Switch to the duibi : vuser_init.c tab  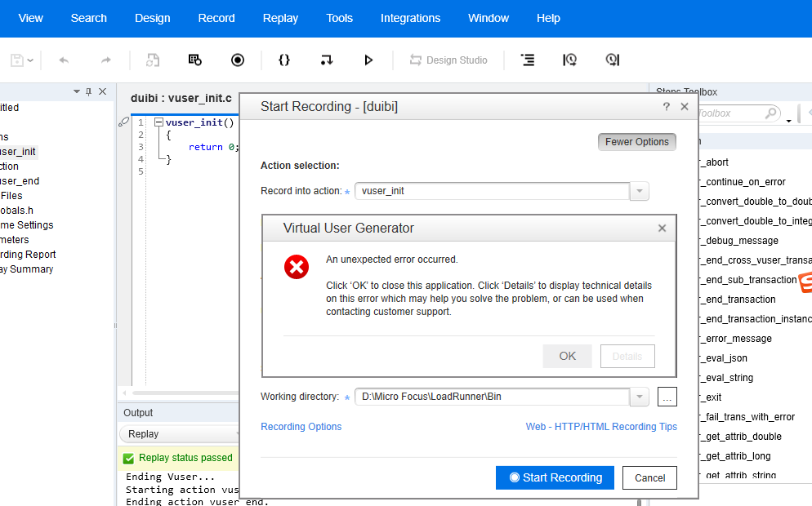181,98
